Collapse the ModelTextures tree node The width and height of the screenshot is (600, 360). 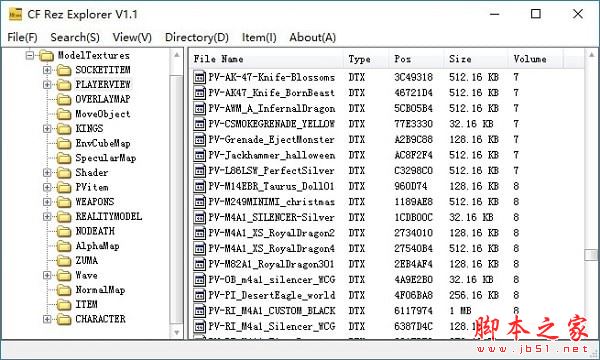(30, 55)
